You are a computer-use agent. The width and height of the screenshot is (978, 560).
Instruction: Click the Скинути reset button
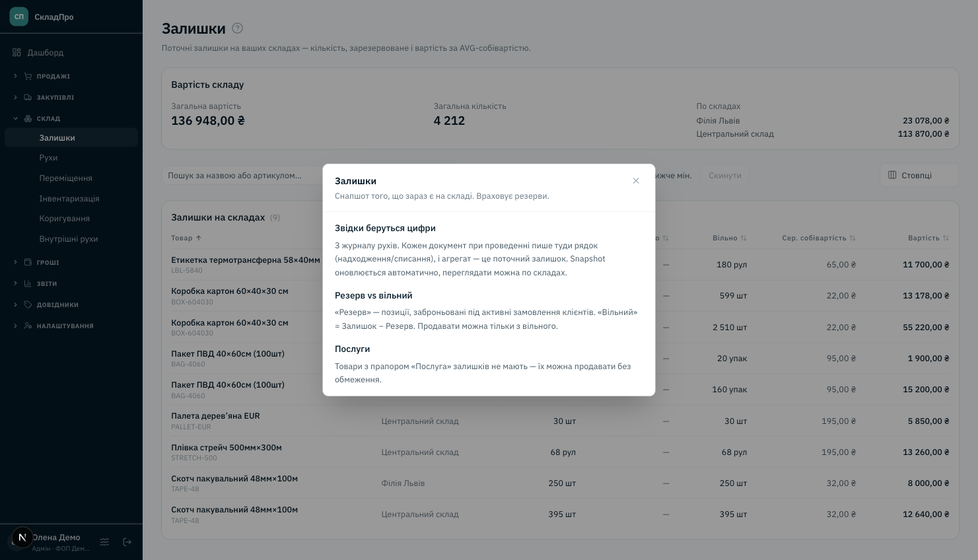click(x=725, y=176)
